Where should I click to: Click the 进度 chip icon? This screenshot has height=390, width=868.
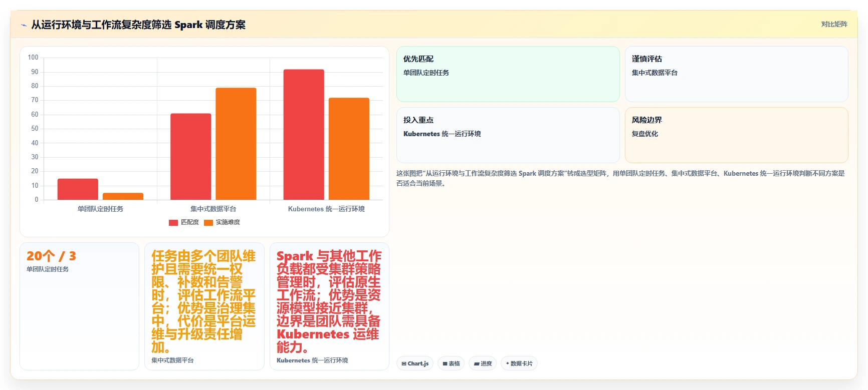click(477, 364)
